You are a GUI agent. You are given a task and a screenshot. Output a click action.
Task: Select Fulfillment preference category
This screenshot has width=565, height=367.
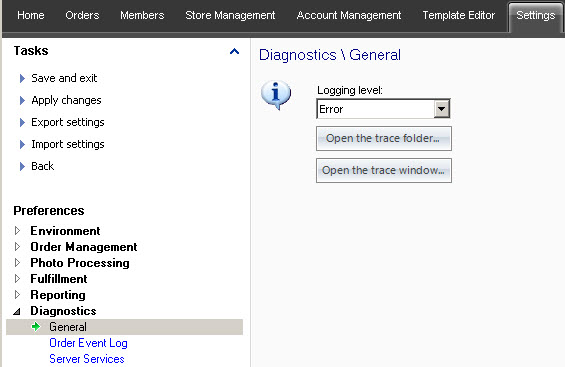point(59,279)
